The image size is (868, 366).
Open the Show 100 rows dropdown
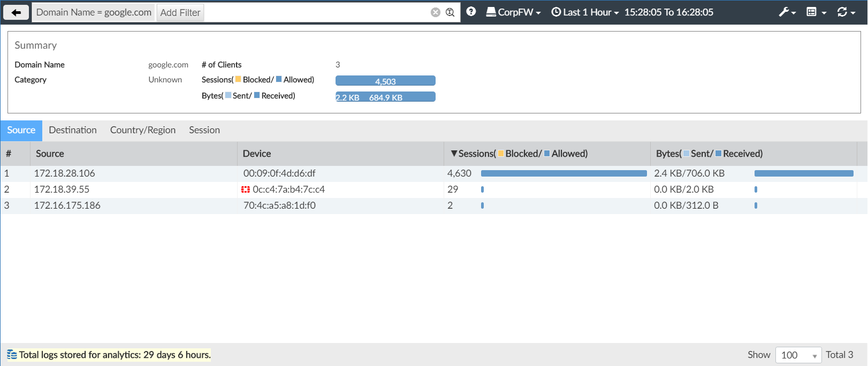click(x=798, y=355)
